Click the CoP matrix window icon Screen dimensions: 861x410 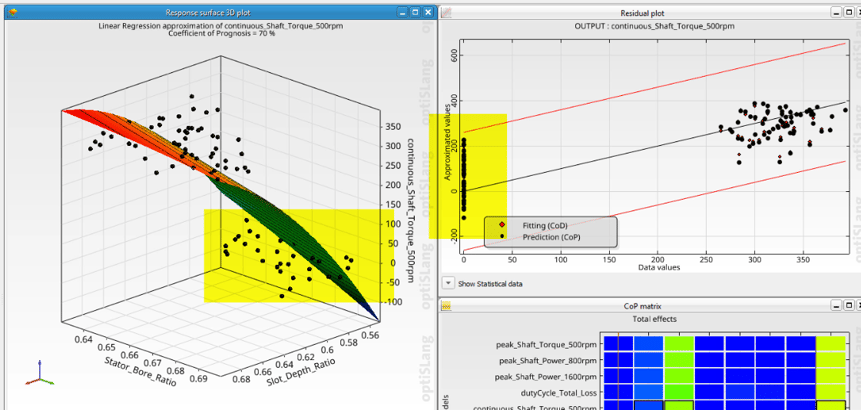click(447, 305)
